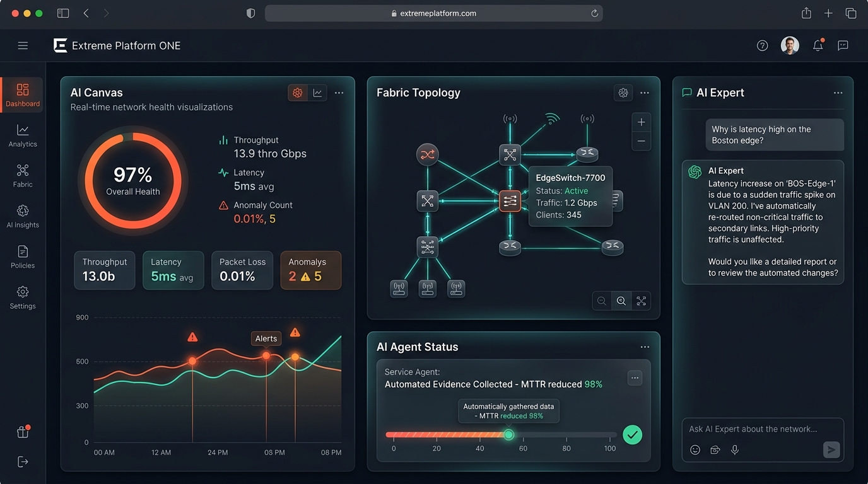The width and height of the screenshot is (868, 484).
Task: Send the AI Expert message
Action: [832, 449]
